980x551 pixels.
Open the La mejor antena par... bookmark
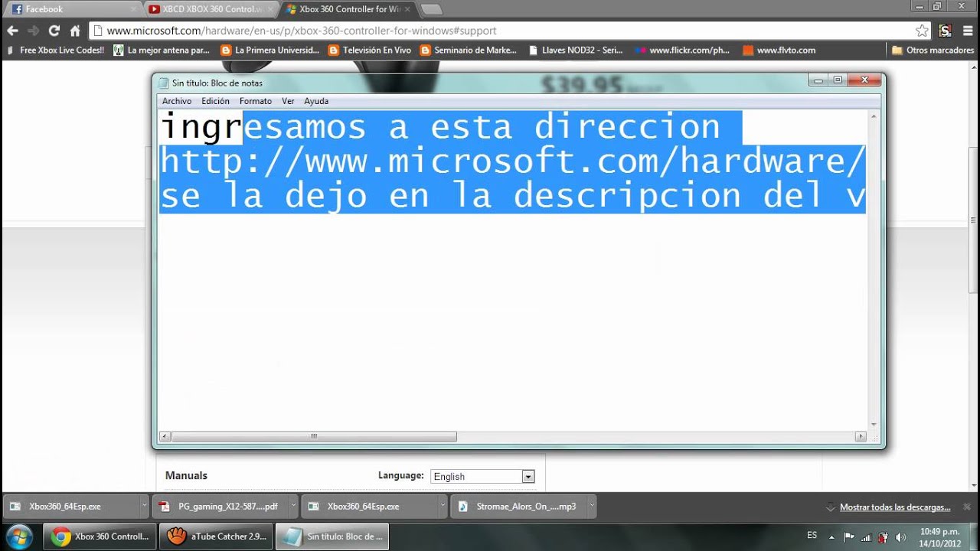[x=162, y=50]
